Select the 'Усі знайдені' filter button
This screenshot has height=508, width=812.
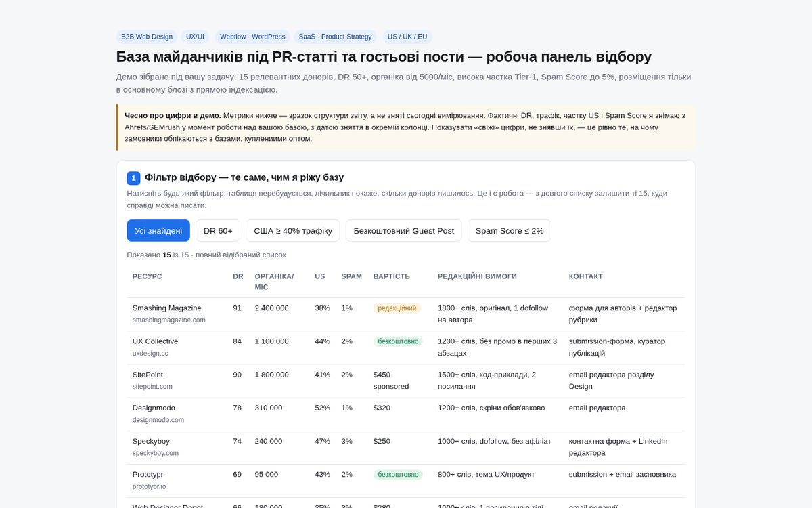coord(158,230)
